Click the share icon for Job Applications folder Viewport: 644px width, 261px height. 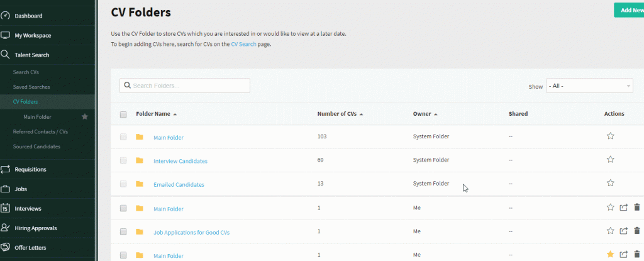(623, 231)
